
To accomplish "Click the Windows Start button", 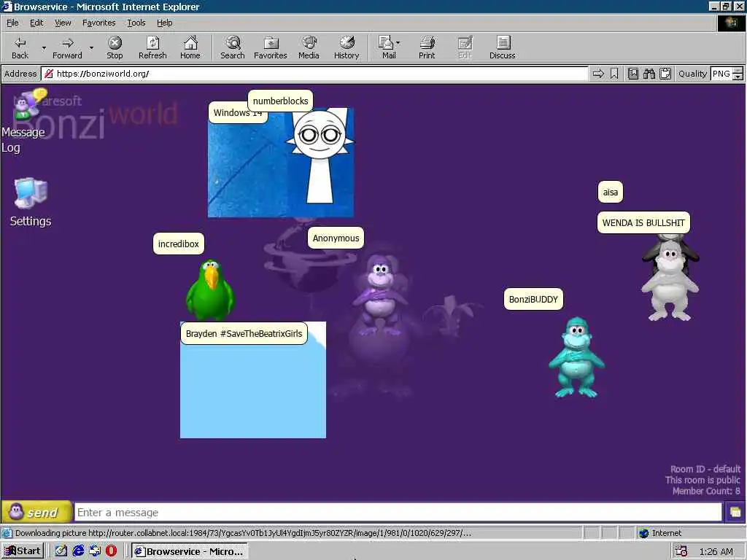I will click(23, 551).
